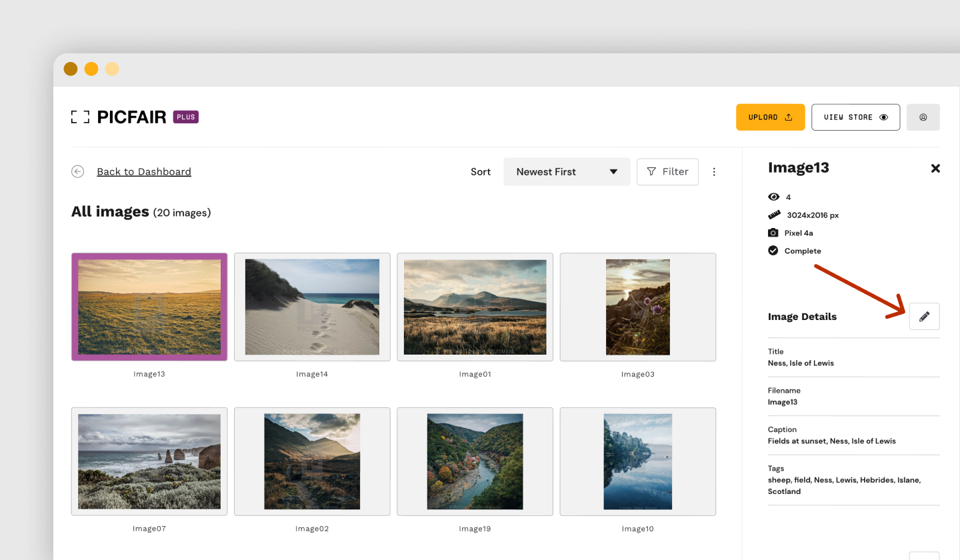Select the Image19 river gorge thumbnail
960x560 pixels.
click(x=475, y=461)
